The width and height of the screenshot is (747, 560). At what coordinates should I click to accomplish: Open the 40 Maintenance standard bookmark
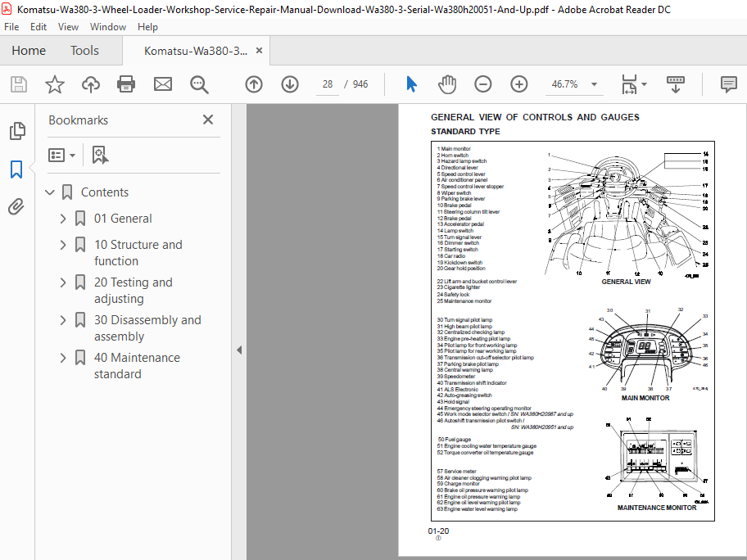(x=138, y=366)
